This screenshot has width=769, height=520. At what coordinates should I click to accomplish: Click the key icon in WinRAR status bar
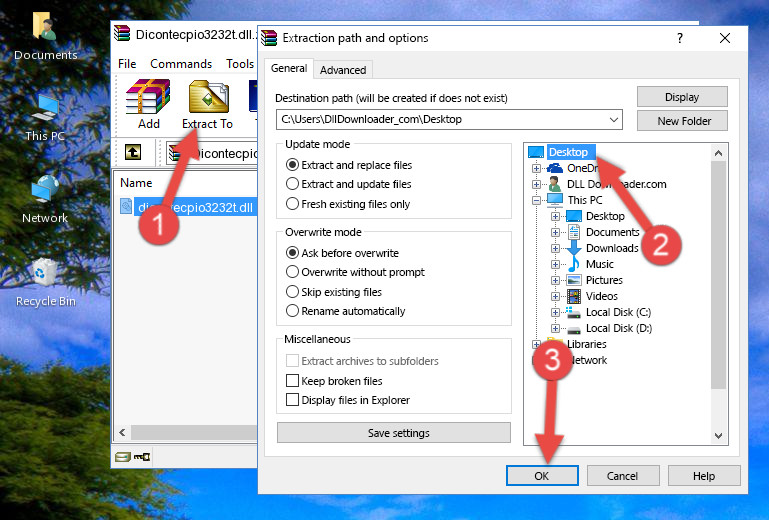point(142,457)
